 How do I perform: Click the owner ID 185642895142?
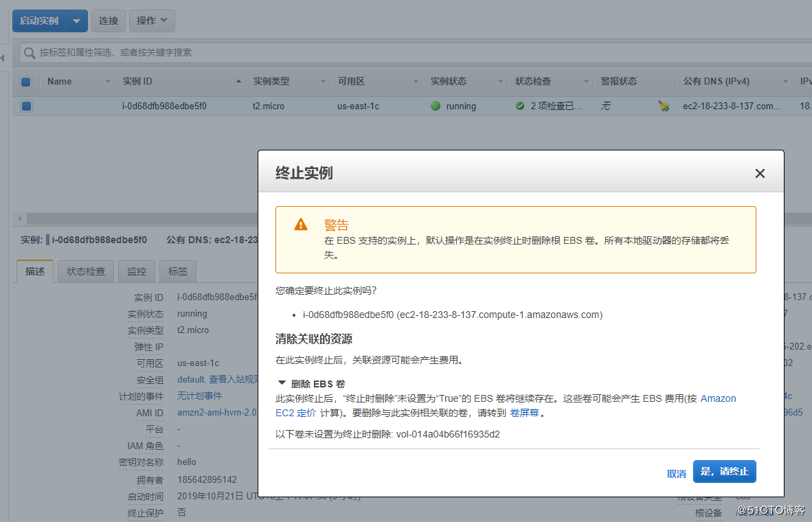click(207, 479)
